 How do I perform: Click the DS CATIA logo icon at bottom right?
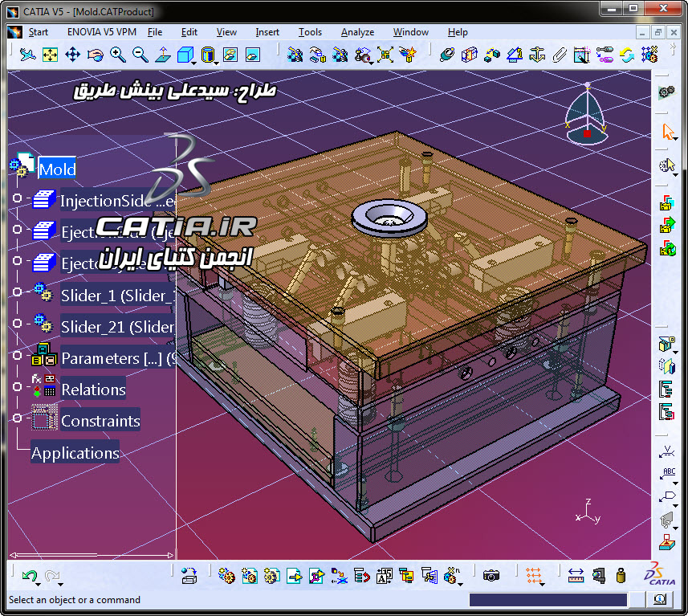(659, 573)
